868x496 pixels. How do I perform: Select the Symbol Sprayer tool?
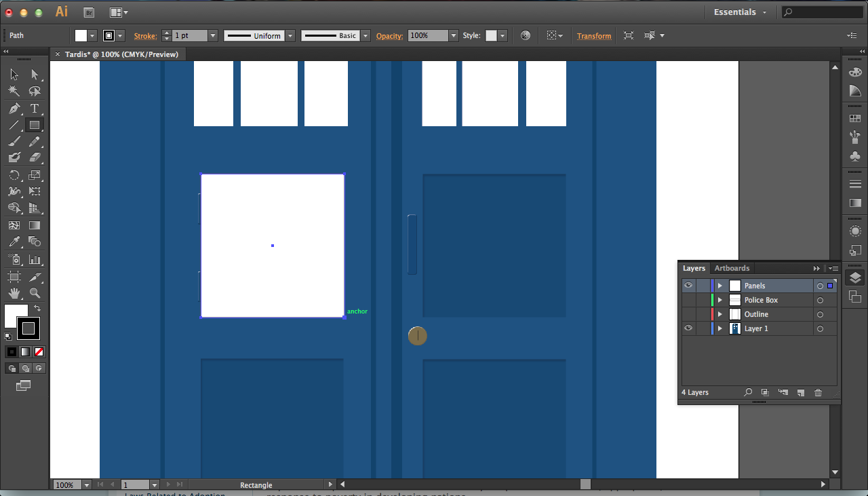14,259
